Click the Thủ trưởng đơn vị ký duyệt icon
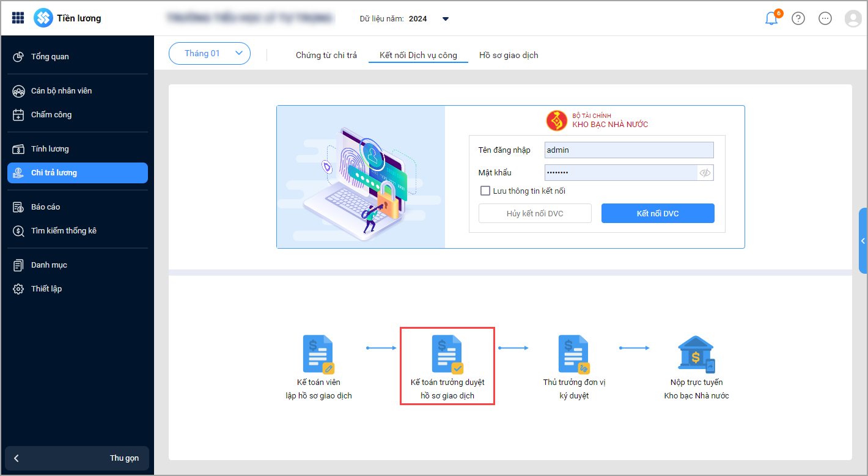868x476 pixels. [x=575, y=354]
